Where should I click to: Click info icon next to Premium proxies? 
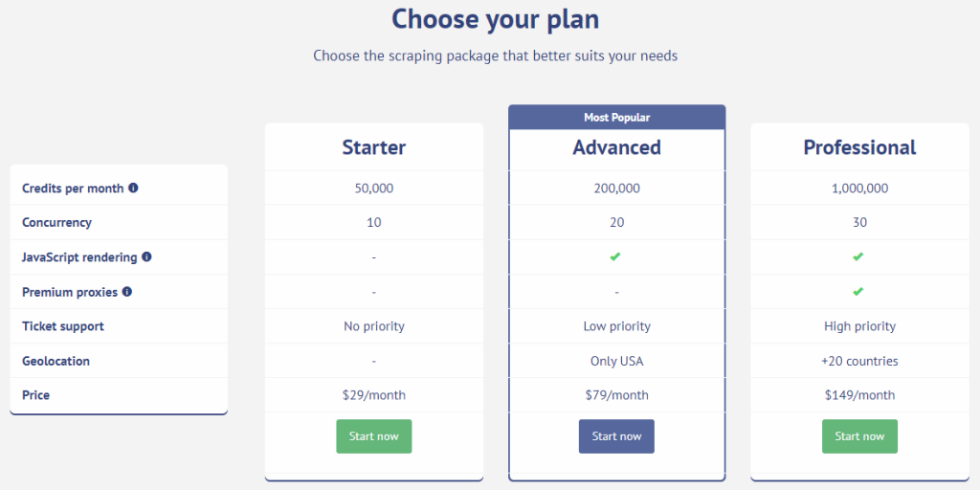click(127, 292)
